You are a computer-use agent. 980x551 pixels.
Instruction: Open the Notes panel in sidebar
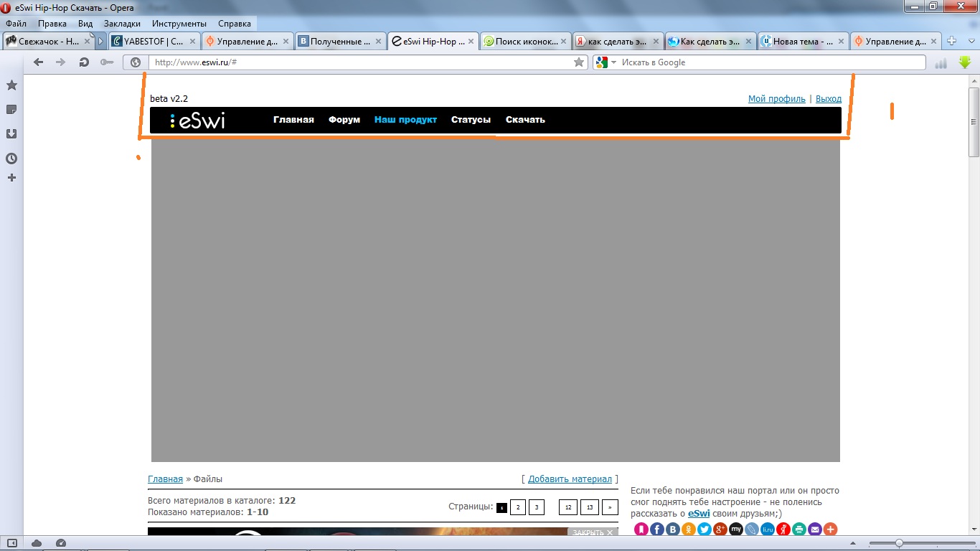(11, 110)
